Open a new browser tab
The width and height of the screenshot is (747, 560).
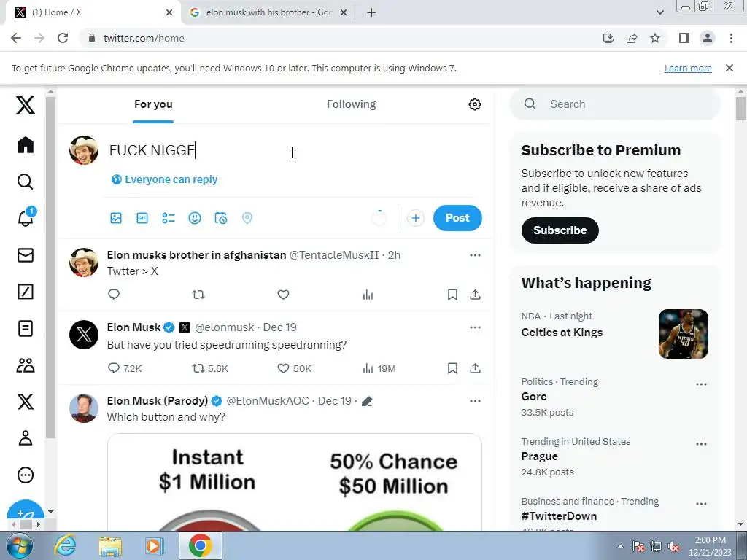point(371,12)
